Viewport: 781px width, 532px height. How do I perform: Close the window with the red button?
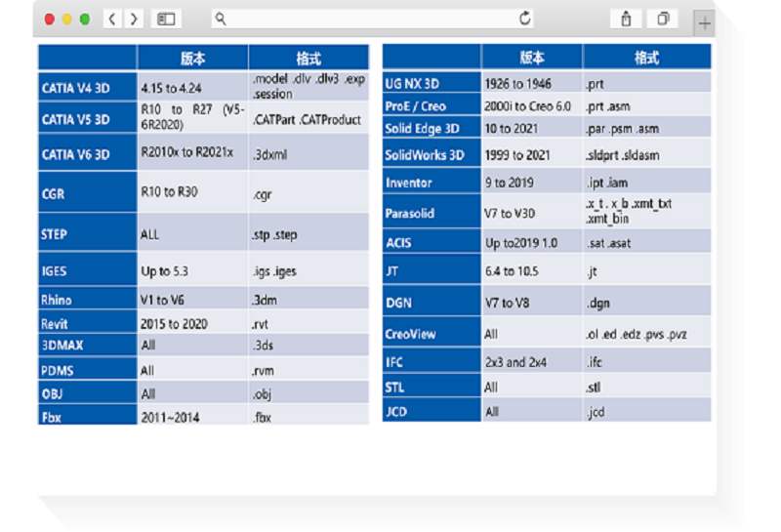click(50, 19)
